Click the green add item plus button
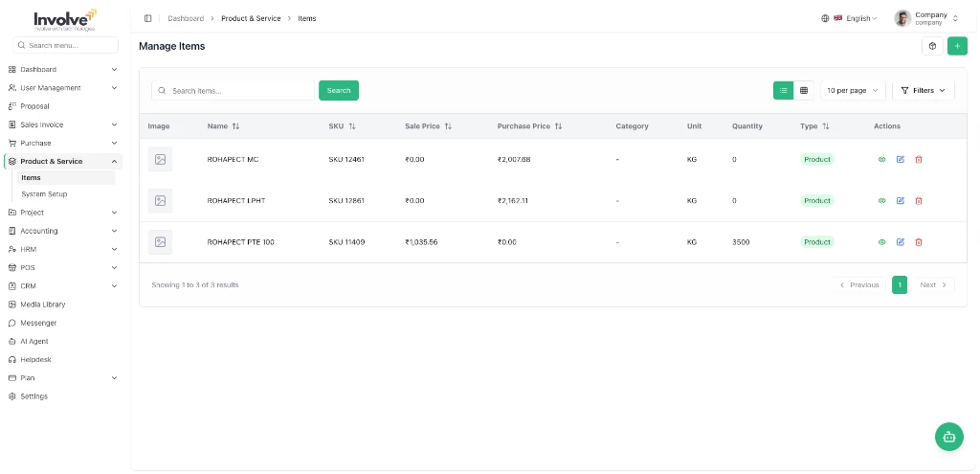Image resolution: width=980 pixels, height=474 pixels. [957, 46]
